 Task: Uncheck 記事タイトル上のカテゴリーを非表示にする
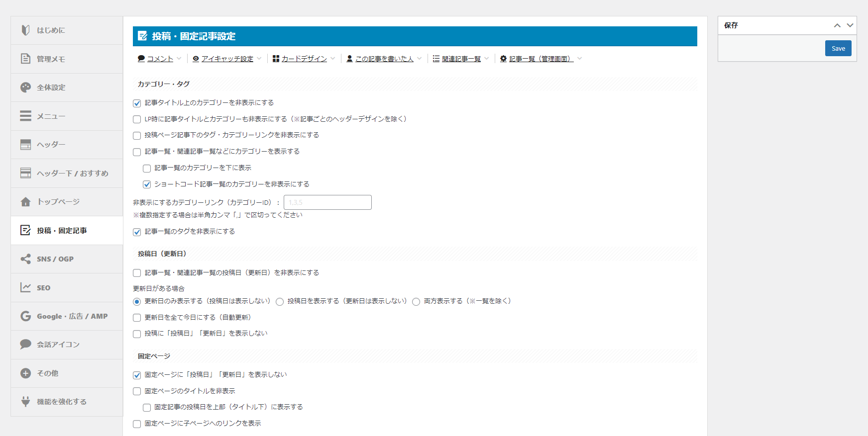click(137, 103)
